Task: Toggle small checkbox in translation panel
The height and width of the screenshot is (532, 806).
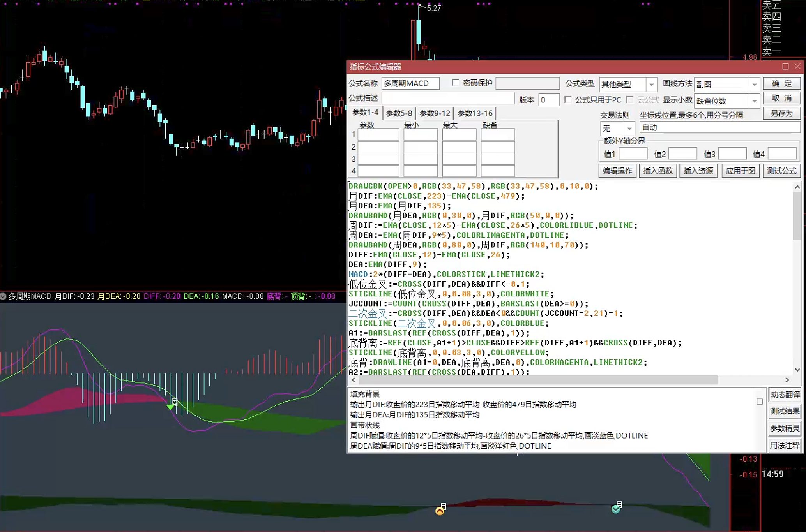Action: pyautogui.click(x=760, y=402)
